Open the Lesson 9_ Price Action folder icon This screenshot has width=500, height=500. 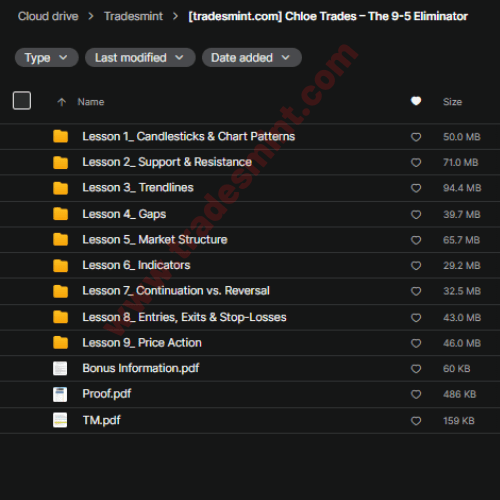click(x=60, y=343)
